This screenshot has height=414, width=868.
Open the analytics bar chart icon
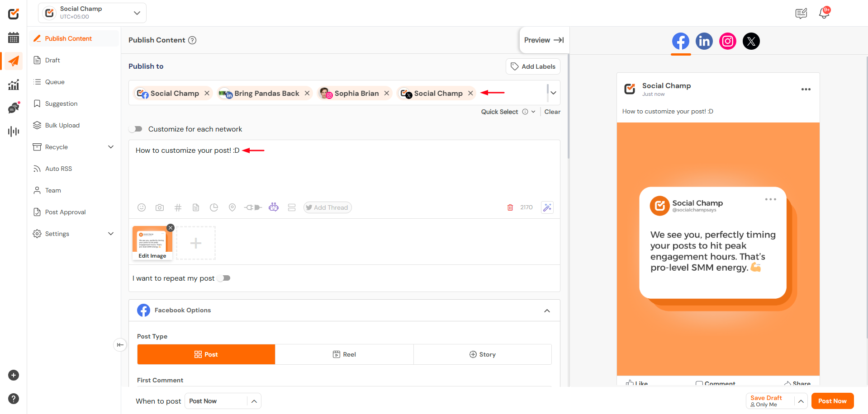point(14,85)
